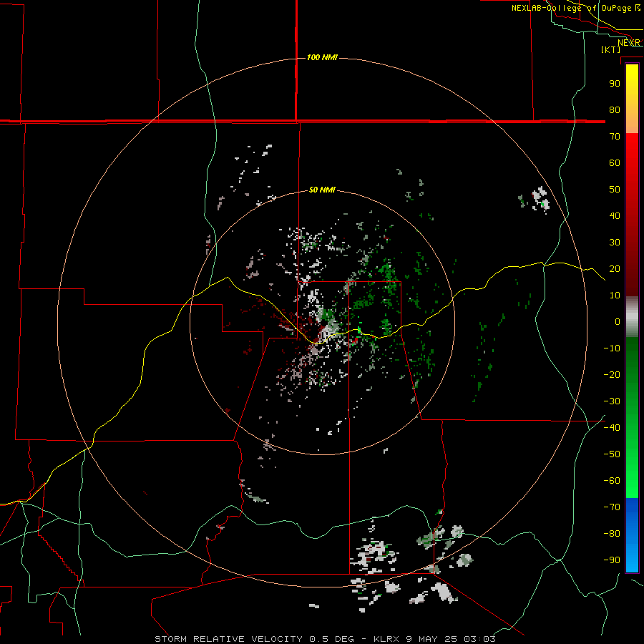Click the 100 NMI range ring label
This screenshot has width=644, height=644.
322,57
